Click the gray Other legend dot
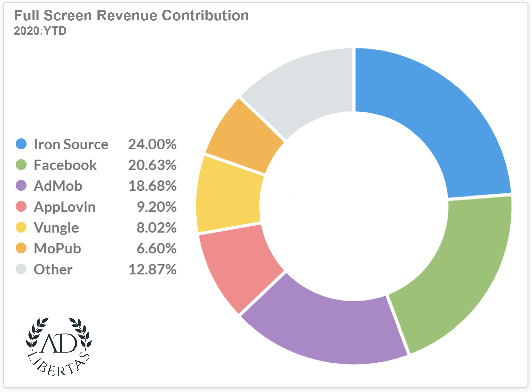The image size is (532, 392). [21, 269]
